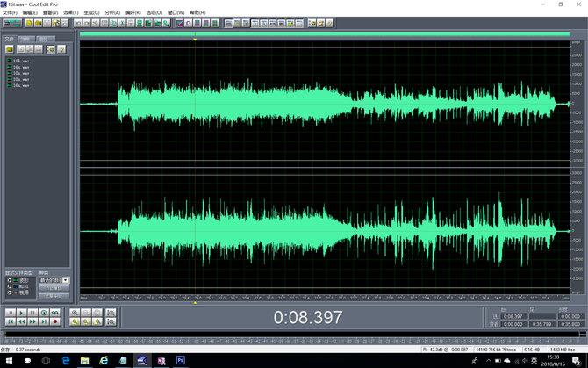Viewport: 588px width, 368px height.
Task: Select 16l.wav in the file list
Action: pos(19,58)
